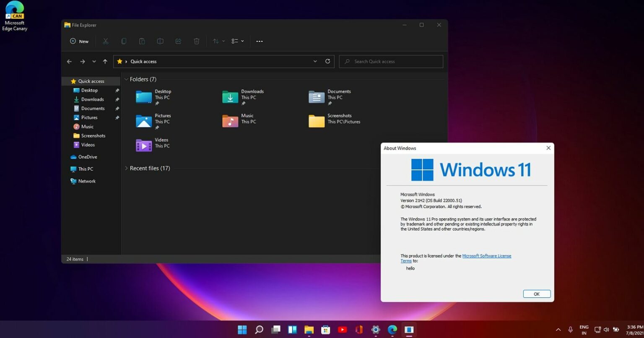
Task: Click the ENG IN language indicator
Action: [x=584, y=330]
